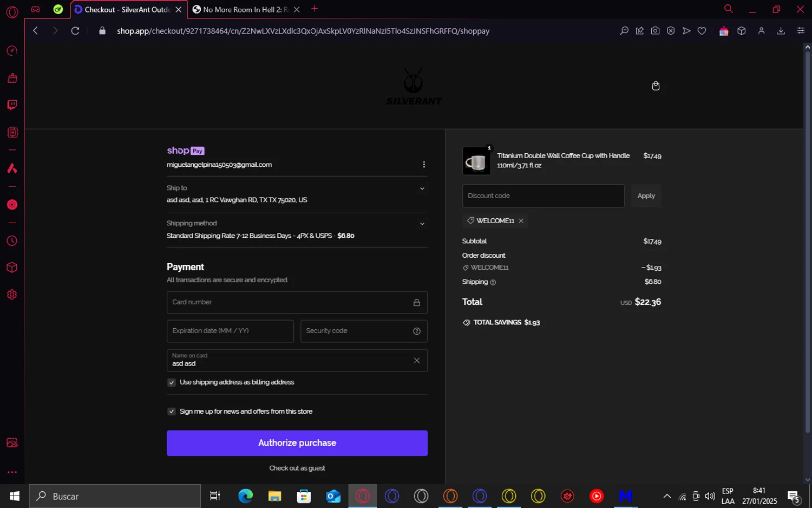Open the sidebar three-dots setup menu

pos(12,472)
